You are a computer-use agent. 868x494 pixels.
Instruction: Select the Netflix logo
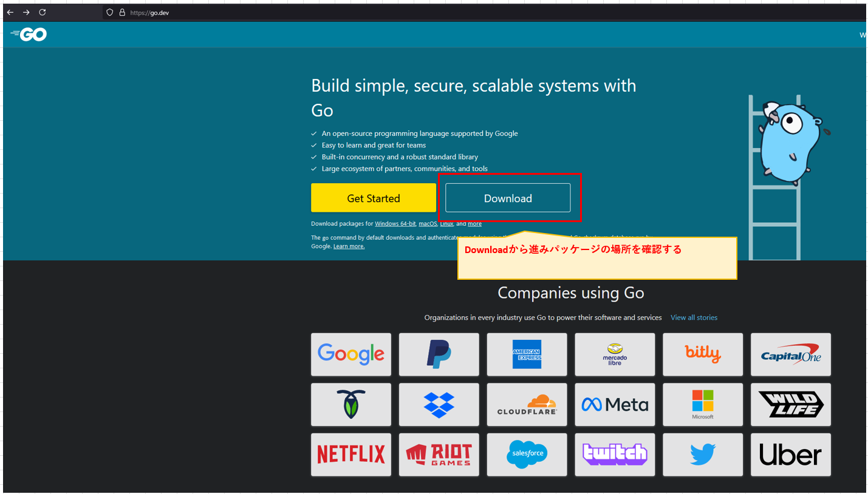coord(351,455)
